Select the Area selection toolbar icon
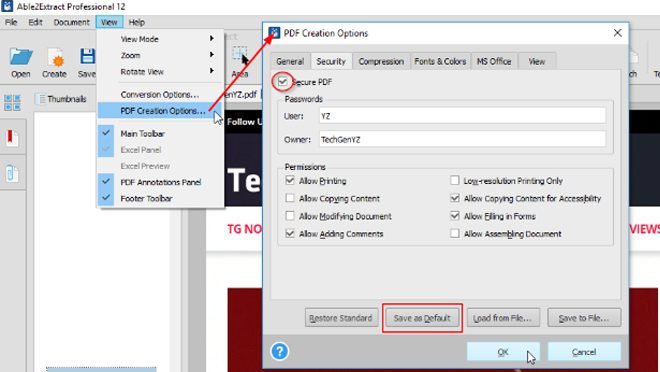The width and height of the screenshot is (660, 372). pyautogui.click(x=240, y=55)
